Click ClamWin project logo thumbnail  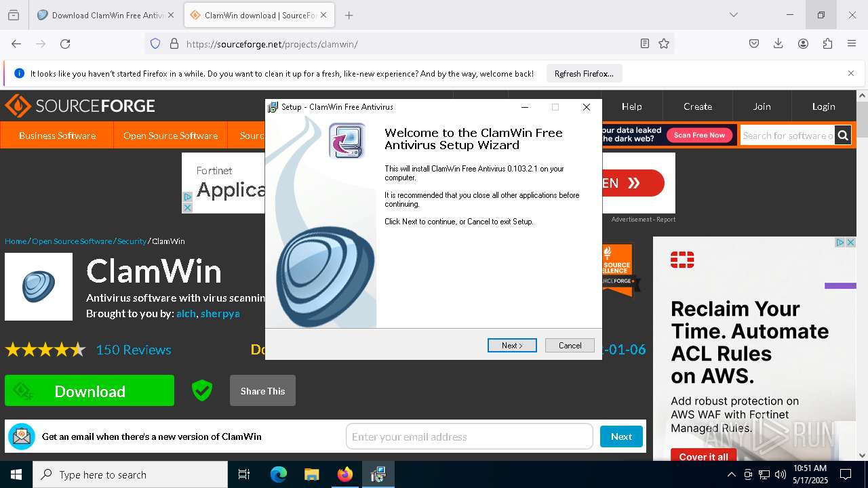39,287
